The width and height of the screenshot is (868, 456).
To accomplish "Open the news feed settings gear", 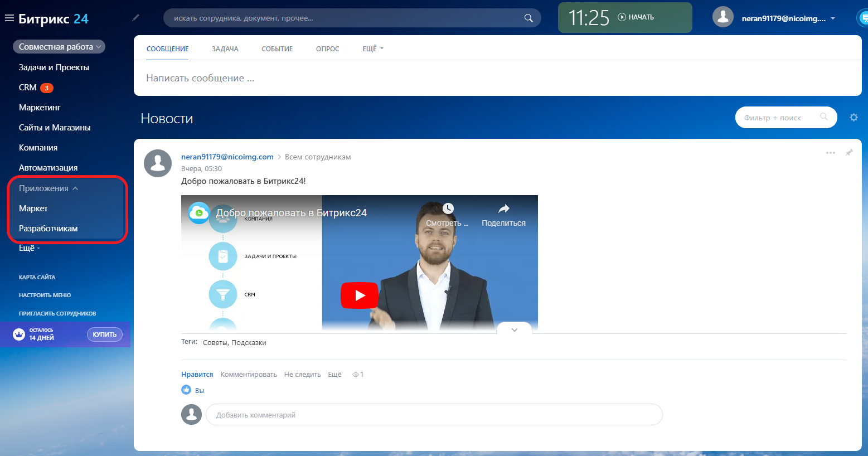I will click(854, 118).
